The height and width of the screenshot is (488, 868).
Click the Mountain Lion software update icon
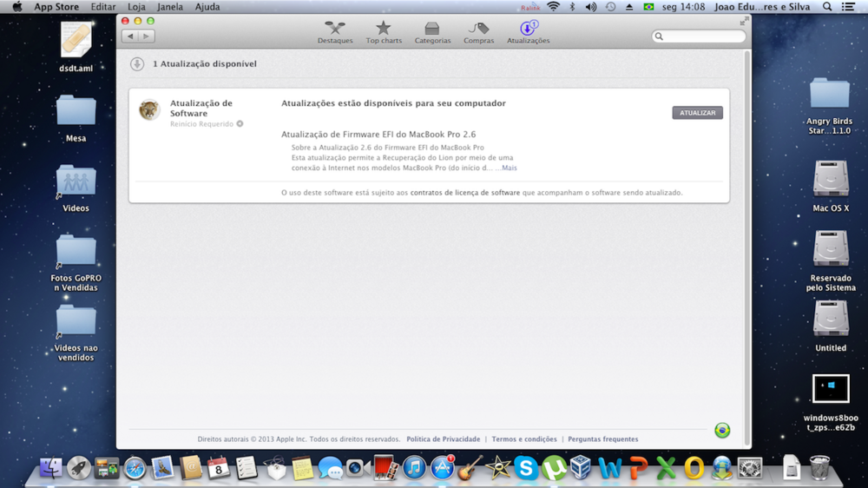tap(149, 109)
